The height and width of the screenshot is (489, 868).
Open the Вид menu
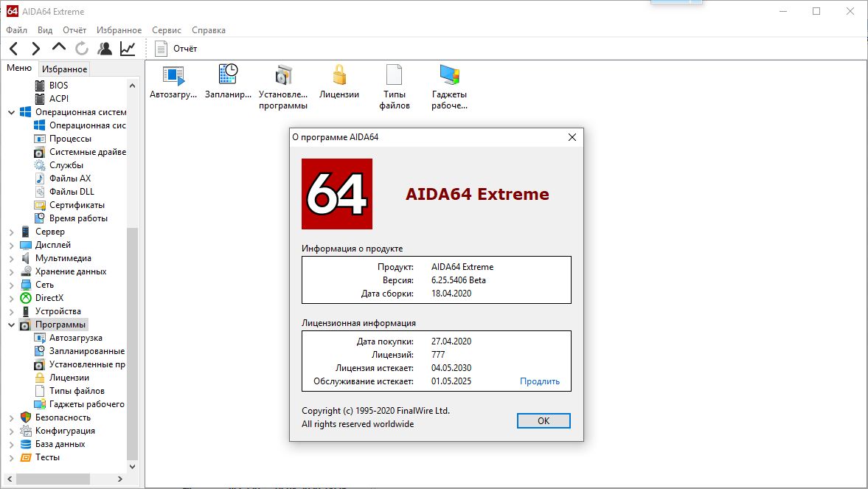click(45, 30)
